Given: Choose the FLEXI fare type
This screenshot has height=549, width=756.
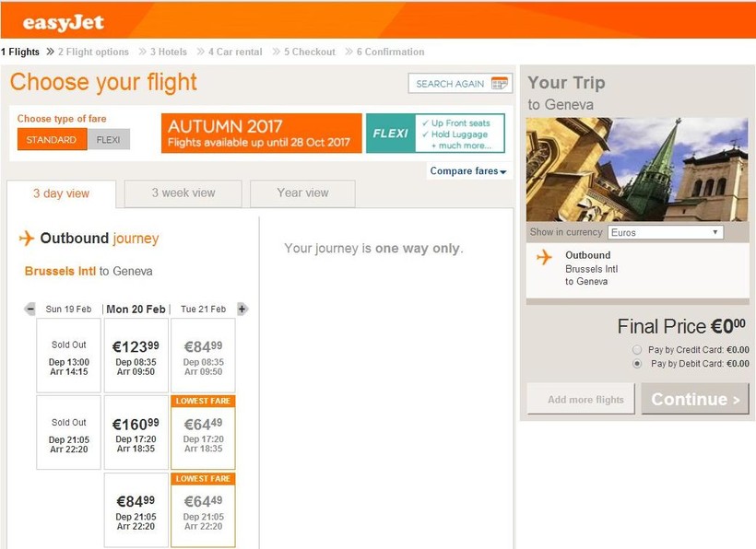Looking at the screenshot, I should [x=109, y=140].
